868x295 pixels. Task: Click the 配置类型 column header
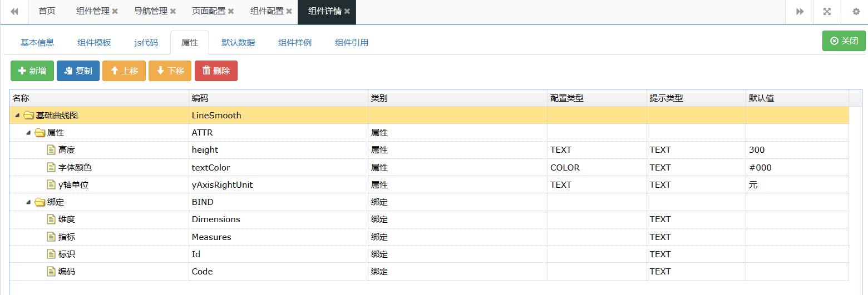(597, 98)
